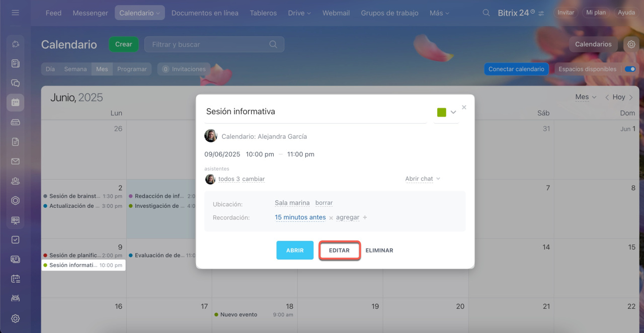The image size is (644, 333).
Task: Switch to the Día view tab
Action: click(50, 69)
